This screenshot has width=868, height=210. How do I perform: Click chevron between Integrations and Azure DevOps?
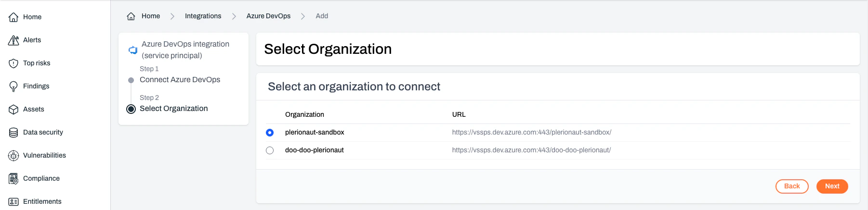click(x=234, y=16)
